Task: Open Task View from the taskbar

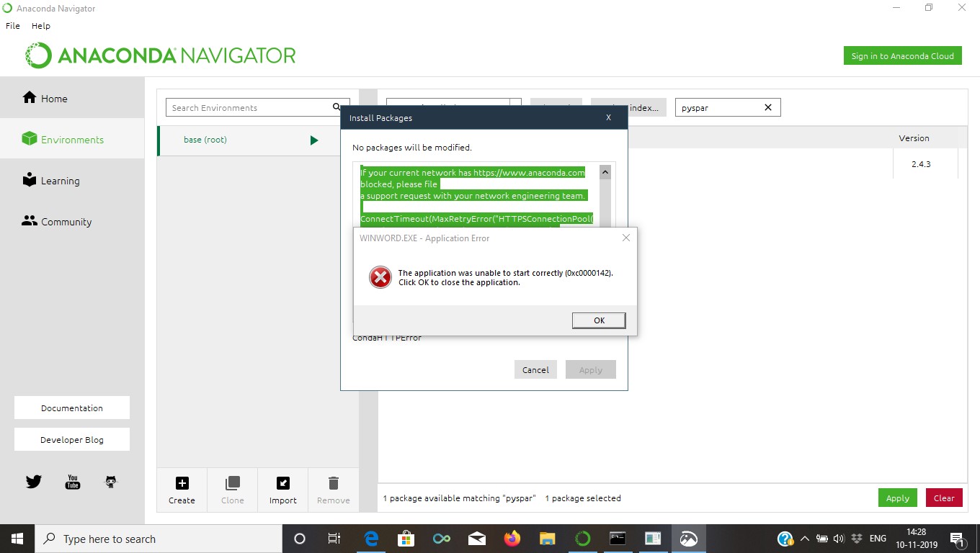Action: click(334, 539)
